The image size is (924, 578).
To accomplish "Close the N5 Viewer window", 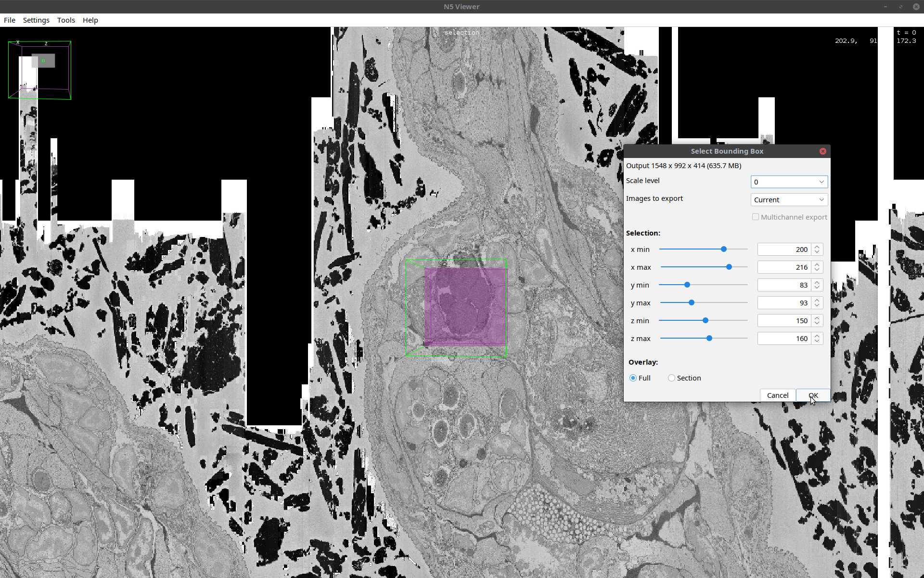I will [x=916, y=7].
